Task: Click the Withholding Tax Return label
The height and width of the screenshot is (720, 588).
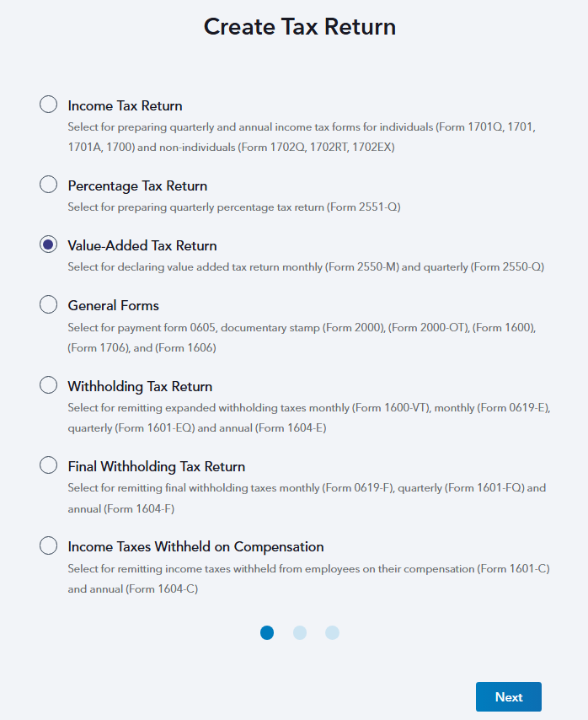Action: tap(140, 387)
